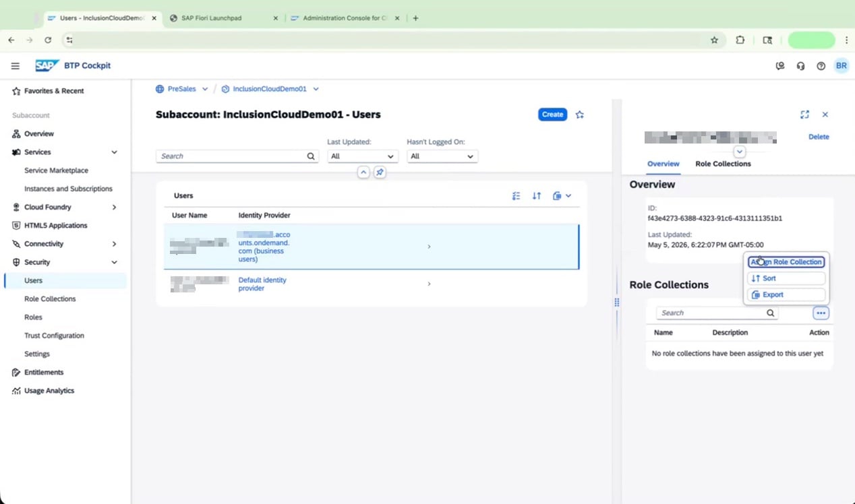Go back in the browser
The width and height of the screenshot is (855, 504).
click(x=11, y=40)
